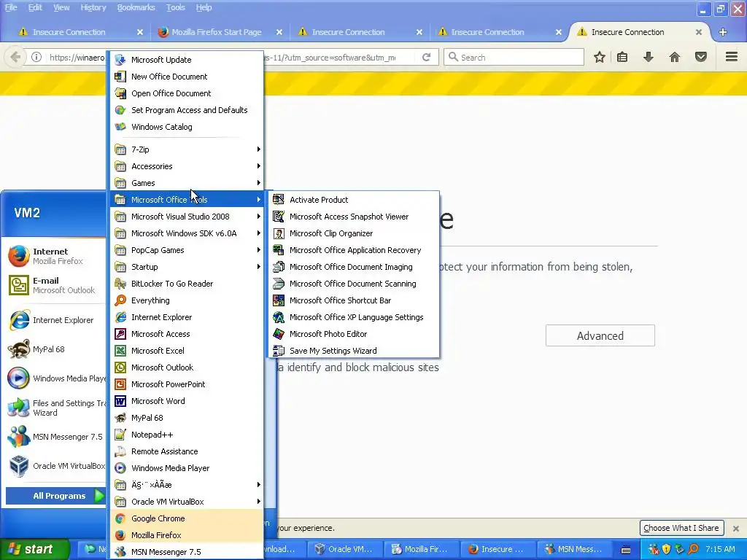
Task: Open the Firefox downloads arrow
Action: 649,57
